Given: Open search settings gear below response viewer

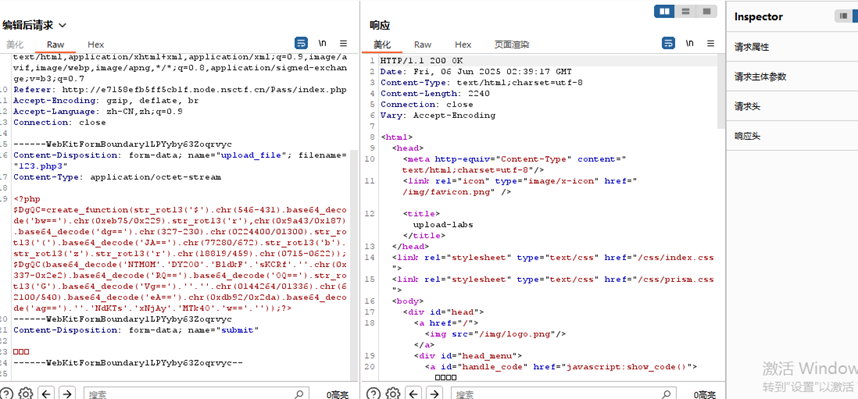Looking at the screenshot, I should coord(392,394).
